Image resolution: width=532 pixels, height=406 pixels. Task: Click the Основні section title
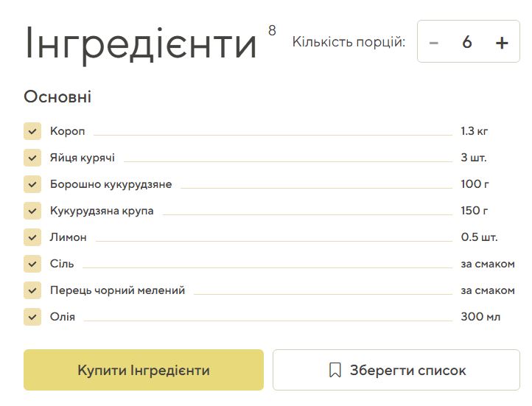tap(57, 97)
